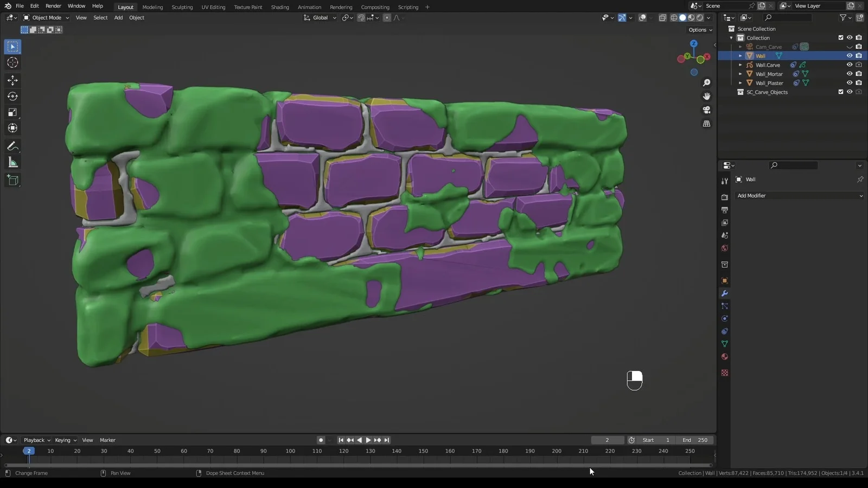Open the Options panel in the viewport
Viewport: 868px width, 488px height.
click(x=699, y=30)
